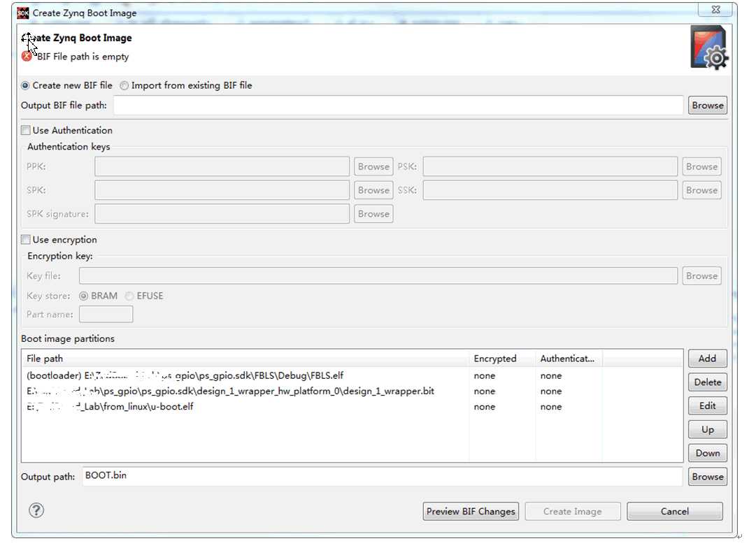
Task: Click the PPK key input field
Action: click(222, 166)
